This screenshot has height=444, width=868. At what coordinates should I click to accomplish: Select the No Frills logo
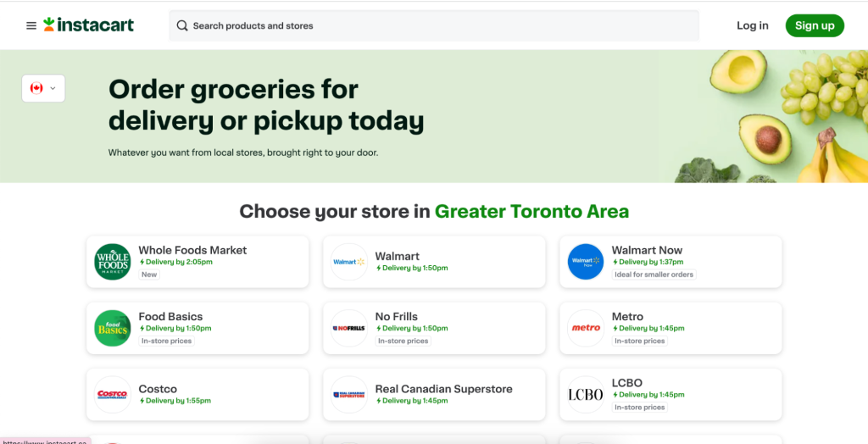pyautogui.click(x=349, y=328)
